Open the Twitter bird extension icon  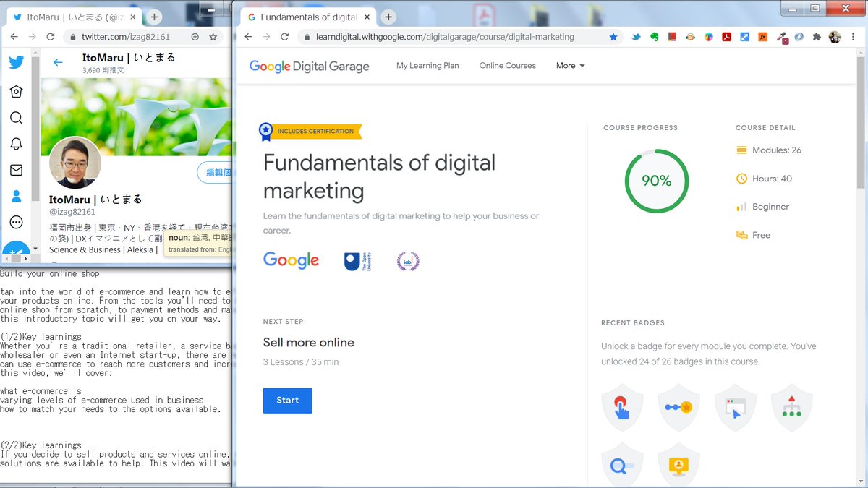637,37
